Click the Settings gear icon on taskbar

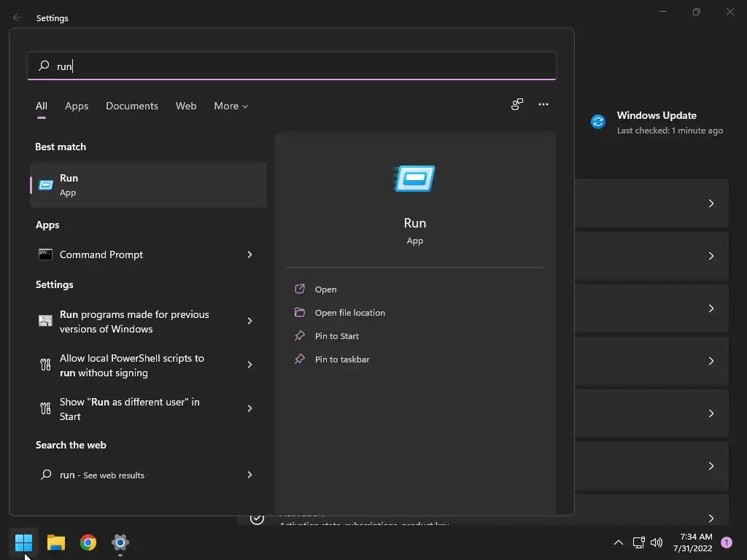pyautogui.click(x=120, y=542)
